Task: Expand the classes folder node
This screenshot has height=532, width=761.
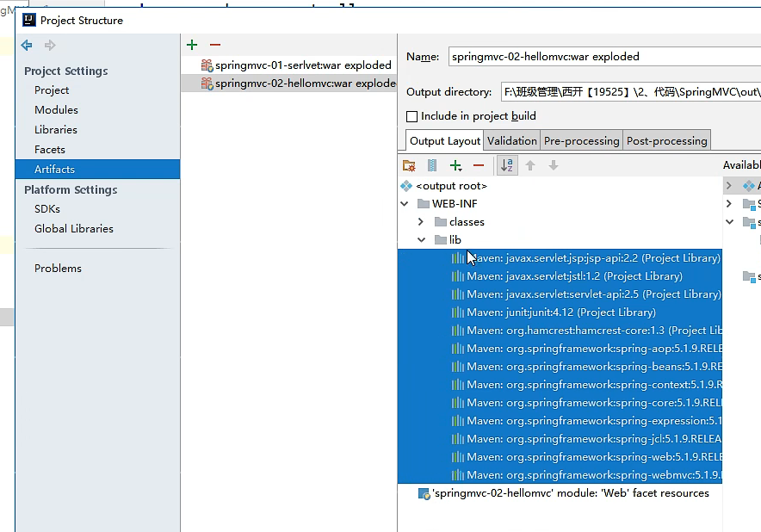Action: [x=421, y=222]
